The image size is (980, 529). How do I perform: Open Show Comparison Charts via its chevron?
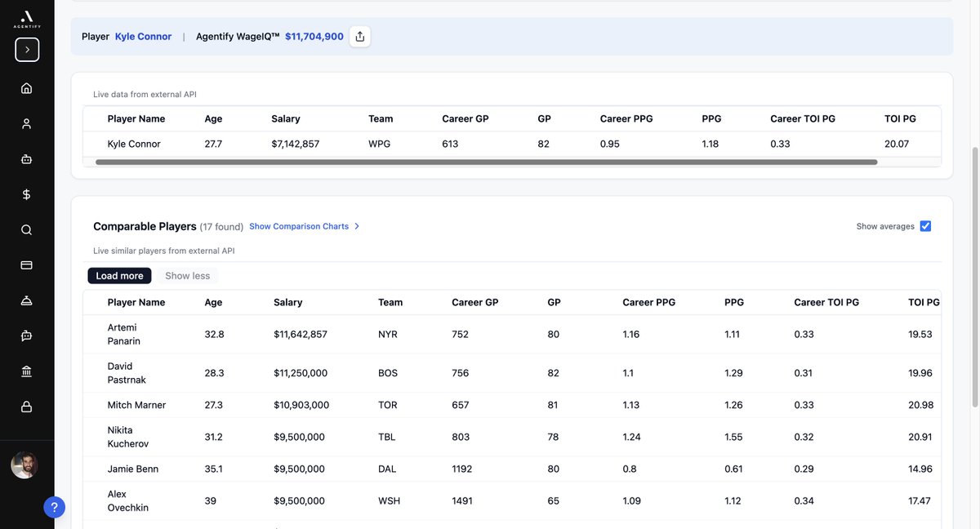click(356, 225)
